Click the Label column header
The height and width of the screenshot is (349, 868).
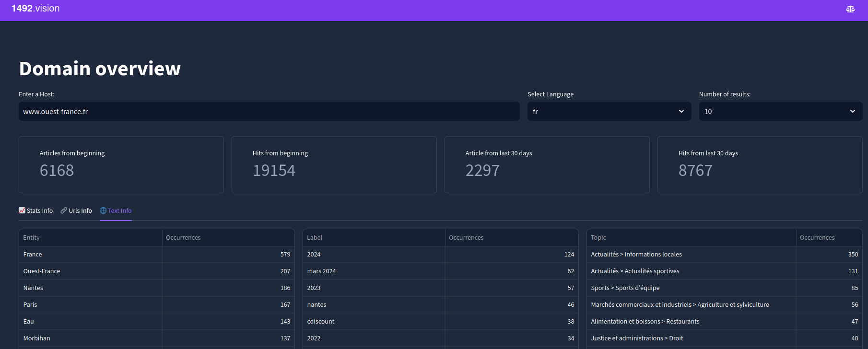315,238
